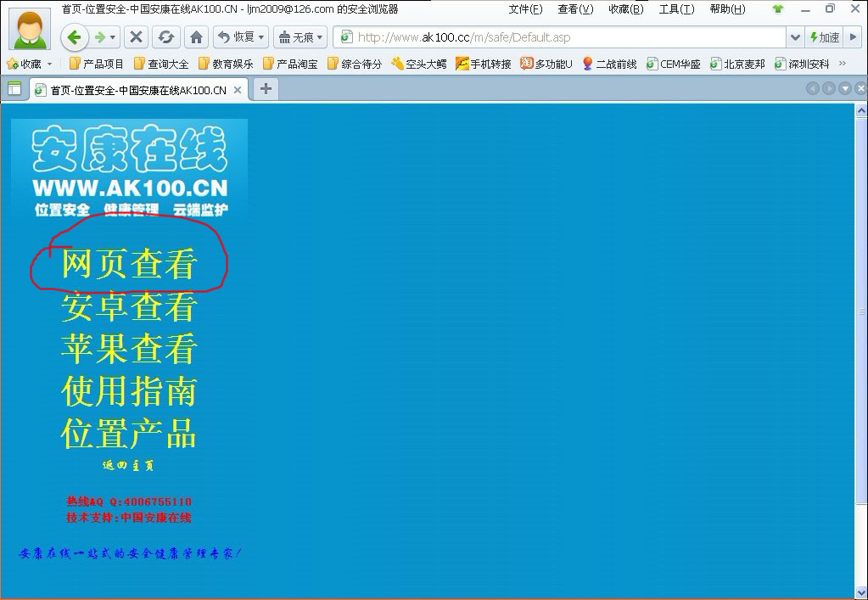Open the 位置产品 link
Screen dimensions: 868x600
[x=129, y=433]
